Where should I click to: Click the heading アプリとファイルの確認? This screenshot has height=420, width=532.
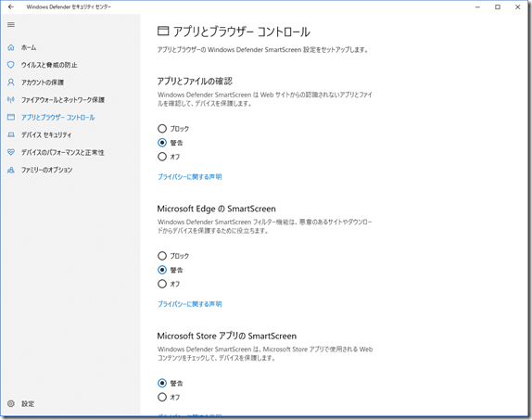tap(195, 82)
